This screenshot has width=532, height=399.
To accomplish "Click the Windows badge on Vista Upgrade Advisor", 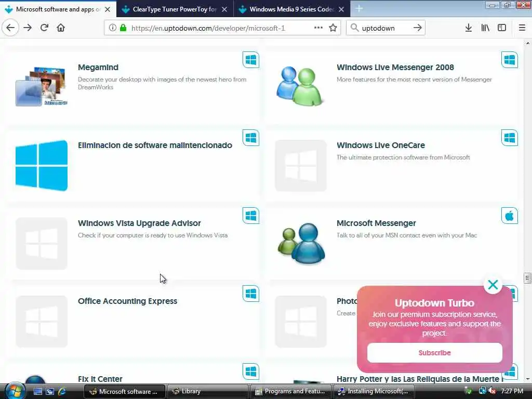I will click(251, 216).
